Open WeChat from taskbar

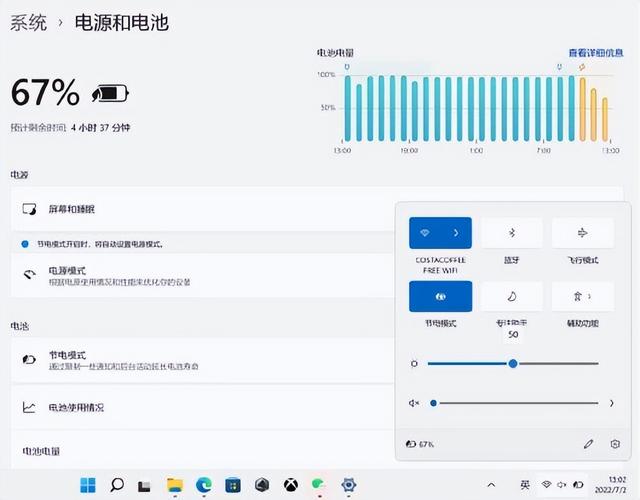click(x=318, y=485)
